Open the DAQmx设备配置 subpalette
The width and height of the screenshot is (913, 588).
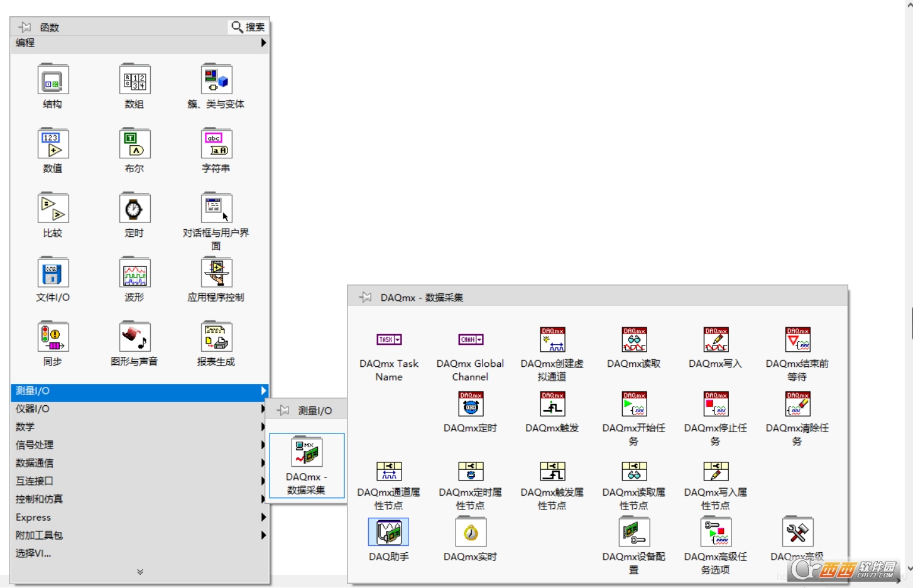pyautogui.click(x=634, y=532)
